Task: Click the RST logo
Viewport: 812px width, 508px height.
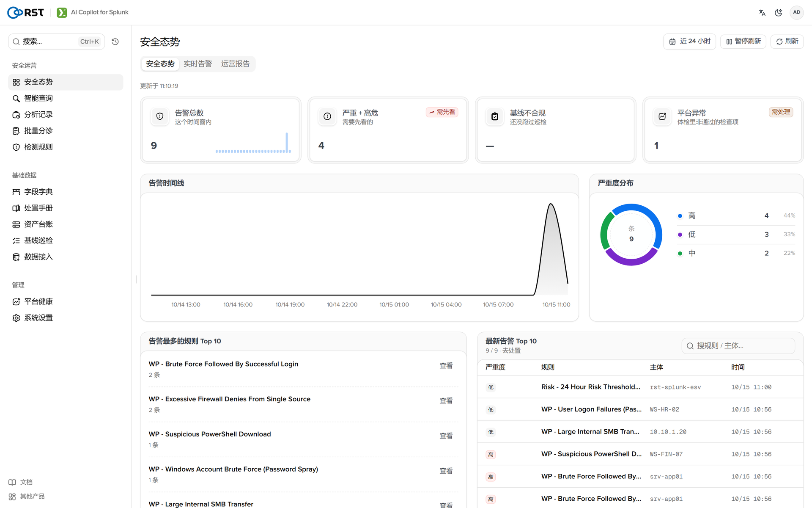Action: (x=25, y=12)
